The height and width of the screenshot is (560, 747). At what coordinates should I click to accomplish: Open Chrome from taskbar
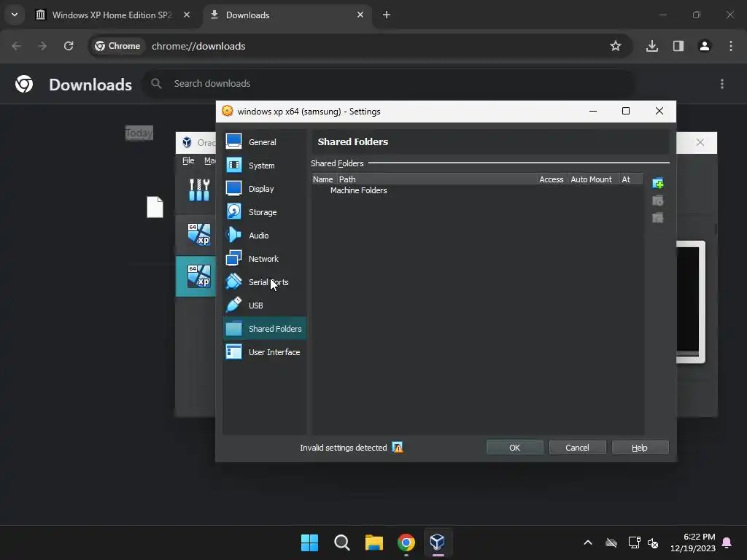coord(406,542)
